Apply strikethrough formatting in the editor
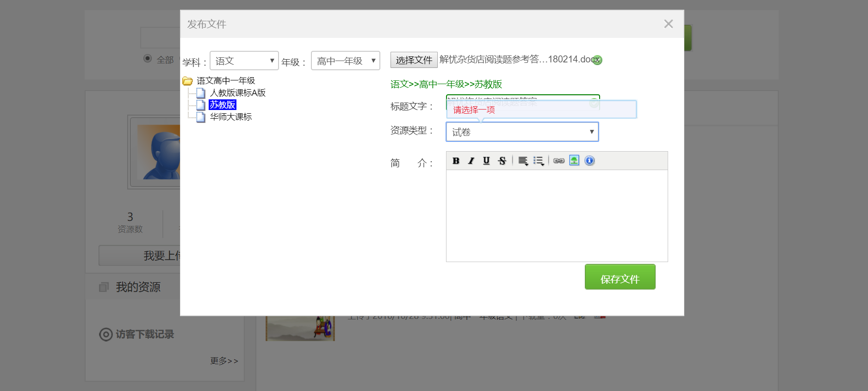The width and height of the screenshot is (868, 391). 502,161
